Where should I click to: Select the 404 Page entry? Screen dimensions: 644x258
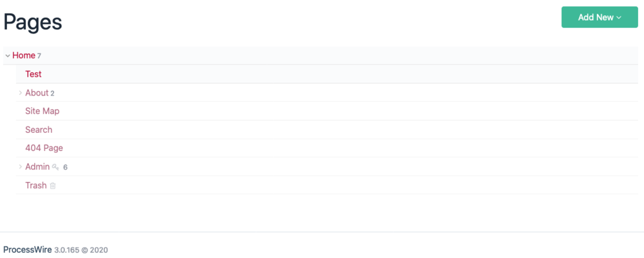[44, 148]
